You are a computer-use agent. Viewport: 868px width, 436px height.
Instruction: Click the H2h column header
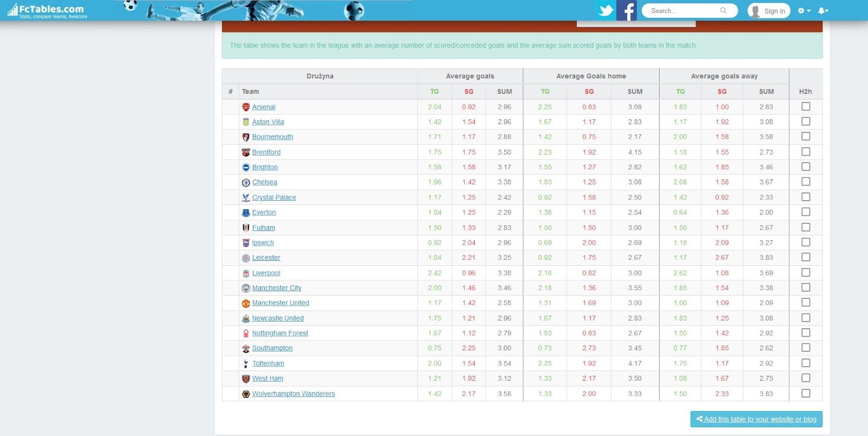(806, 92)
